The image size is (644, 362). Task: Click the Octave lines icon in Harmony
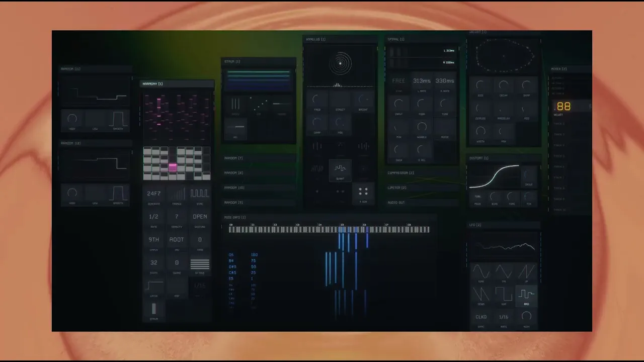200,263
